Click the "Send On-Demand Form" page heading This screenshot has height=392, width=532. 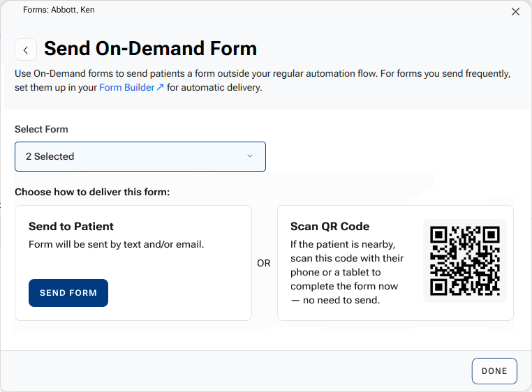click(150, 49)
